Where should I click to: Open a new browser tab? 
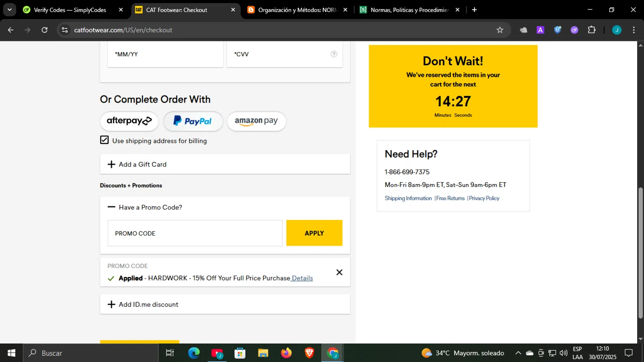[x=474, y=10]
